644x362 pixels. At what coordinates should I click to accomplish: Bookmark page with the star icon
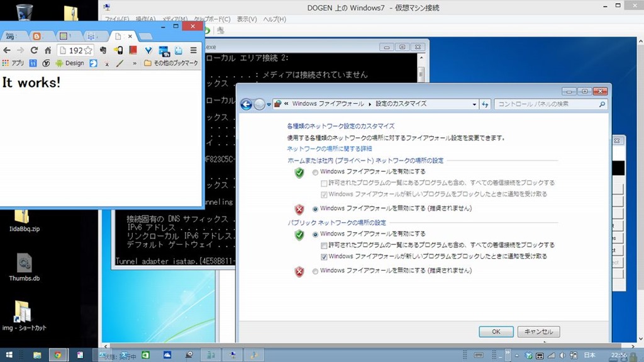click(88, 50)
